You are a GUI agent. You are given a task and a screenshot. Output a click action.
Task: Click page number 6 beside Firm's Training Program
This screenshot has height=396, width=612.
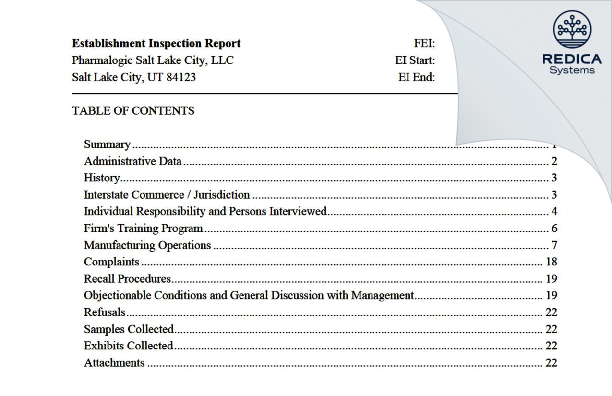(554, 228)
